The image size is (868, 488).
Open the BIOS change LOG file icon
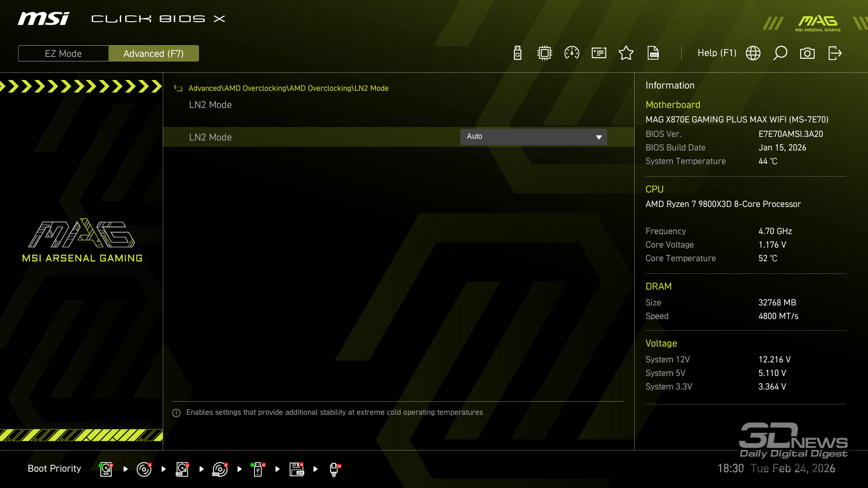tap(653, 53)
